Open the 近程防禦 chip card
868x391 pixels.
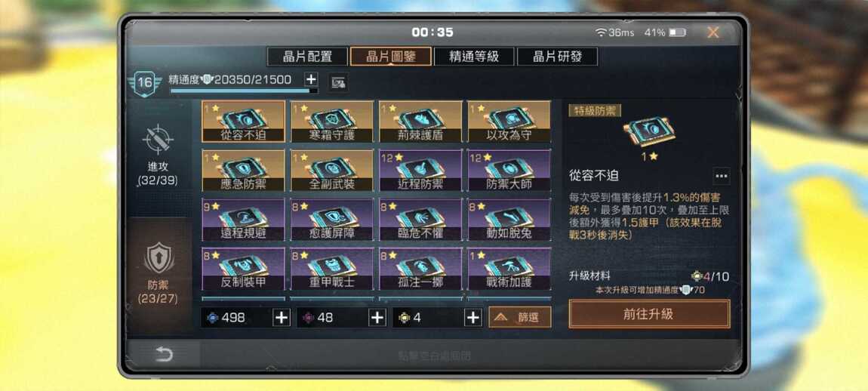coord(420,171)
